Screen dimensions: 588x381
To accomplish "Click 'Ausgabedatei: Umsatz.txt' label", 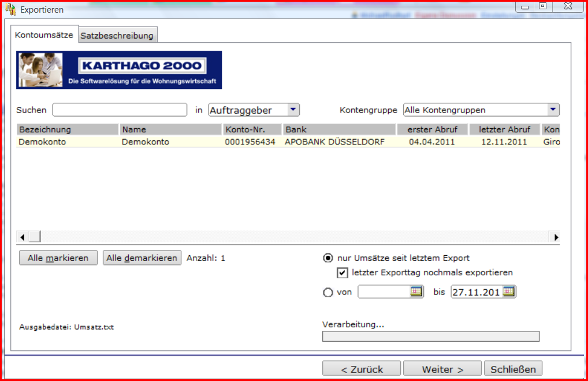I will tap(66, 327).
